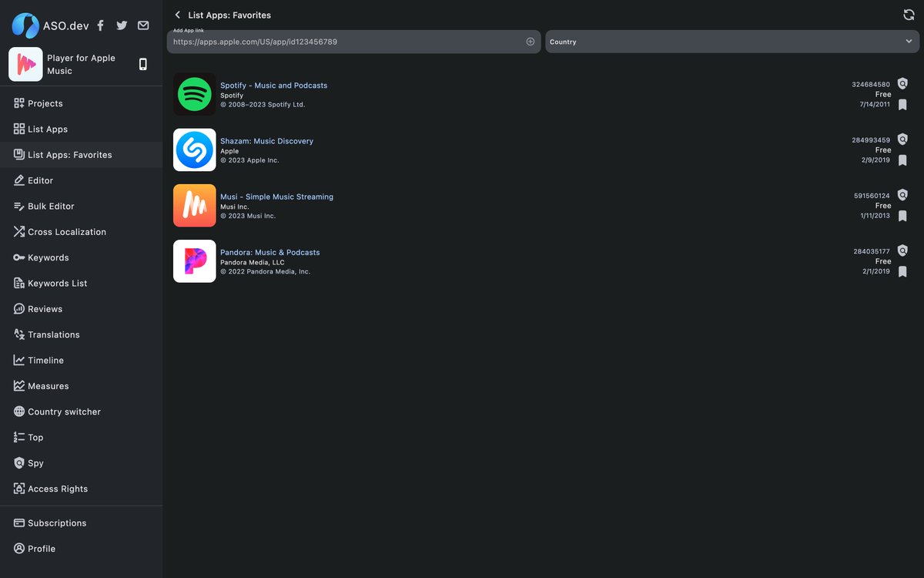Click app ID 284993459
The width and height of the screenshot is (924, 578).
tap(871, 140)
